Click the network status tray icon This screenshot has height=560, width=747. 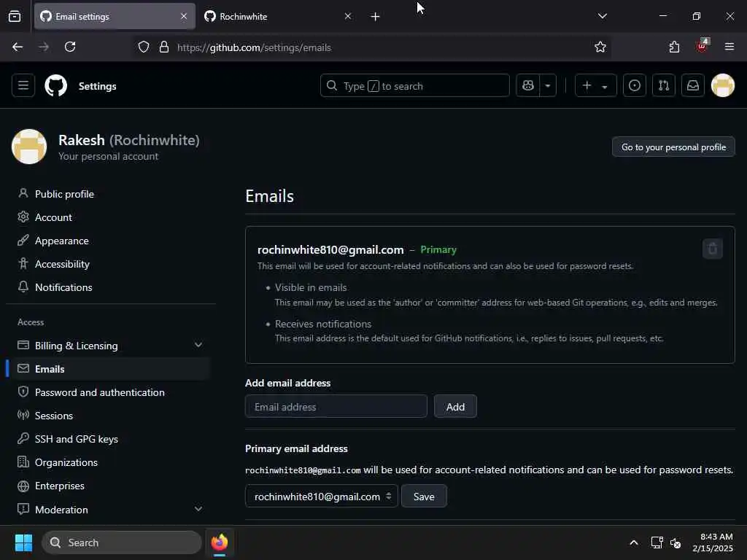pos(657,542)
